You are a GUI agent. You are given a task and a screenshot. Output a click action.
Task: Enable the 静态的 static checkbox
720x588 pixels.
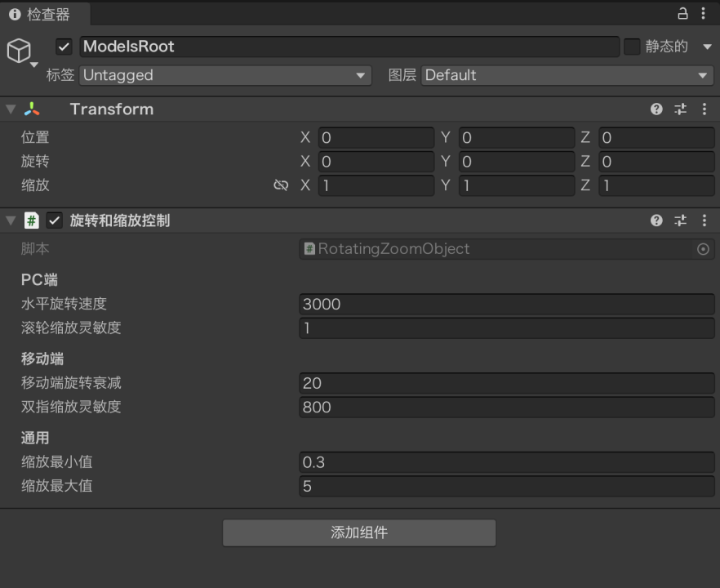[x=632, y=47]
